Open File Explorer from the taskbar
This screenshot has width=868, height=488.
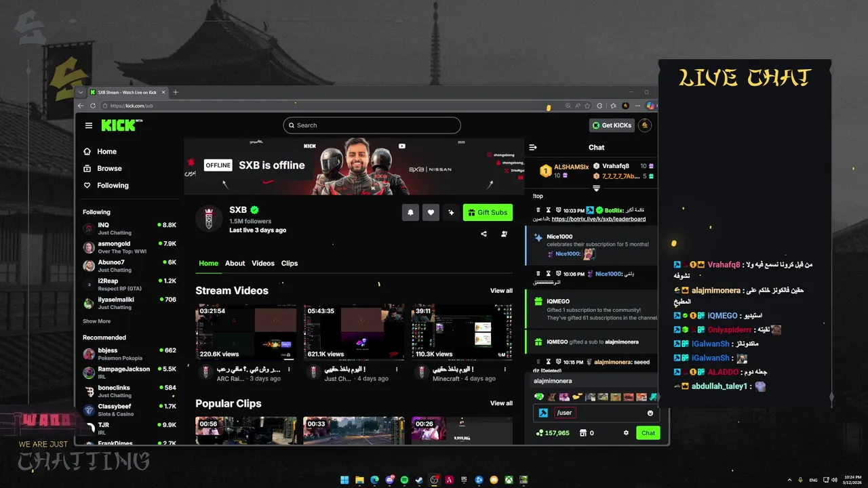coord(359,480)
